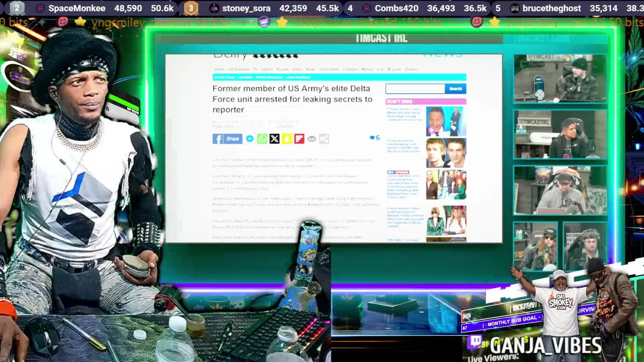Share article on X icon
The height and width of the screenshot is (362, 644).
274,139
